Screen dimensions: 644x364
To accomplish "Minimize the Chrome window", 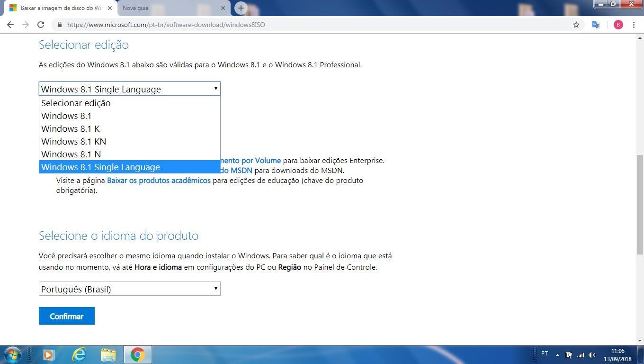I will point(600,4).
